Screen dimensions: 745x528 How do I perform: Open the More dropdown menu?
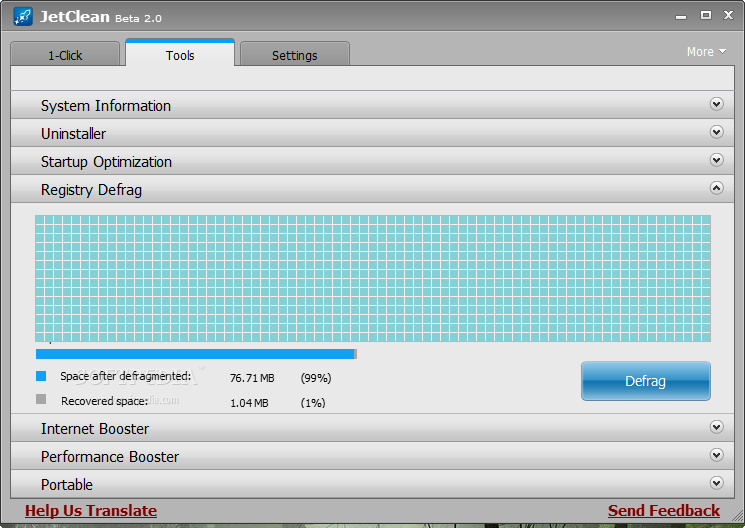click(706, 51)
